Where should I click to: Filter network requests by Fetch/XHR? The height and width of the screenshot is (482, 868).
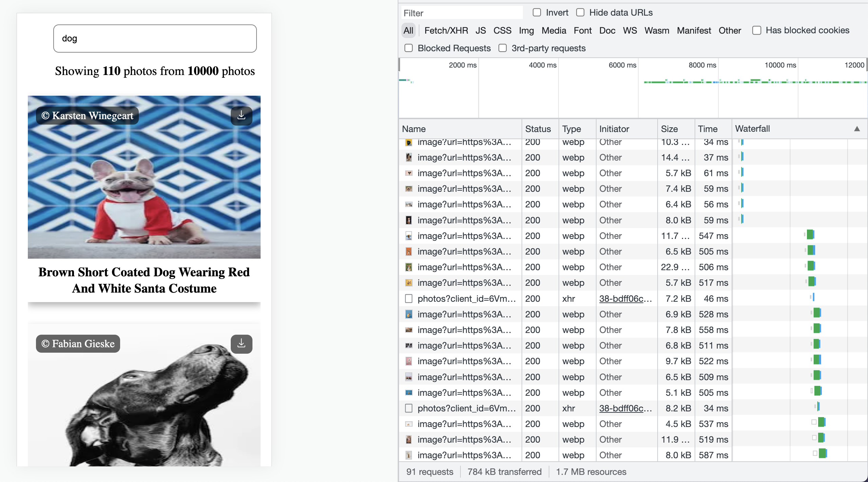pyautogui.click(x=446, y=31)
